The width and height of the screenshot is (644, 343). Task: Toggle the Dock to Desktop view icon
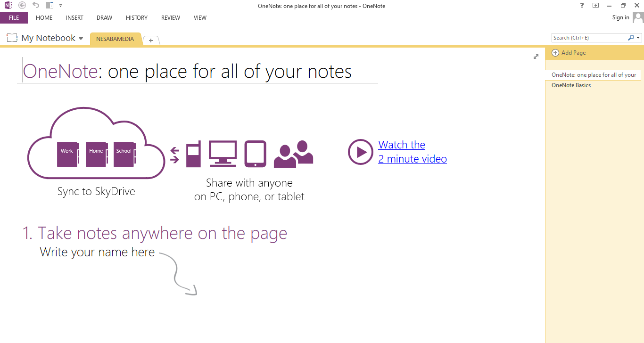click(50, 5)
